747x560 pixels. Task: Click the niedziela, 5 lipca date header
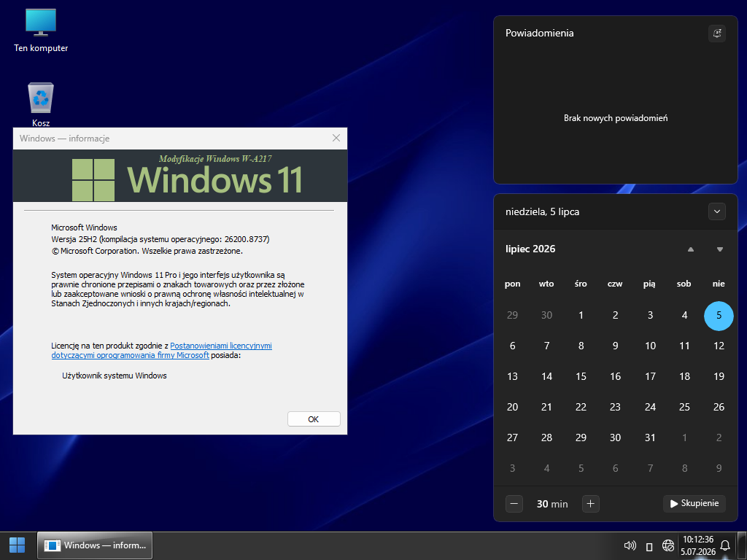point(542,212)
